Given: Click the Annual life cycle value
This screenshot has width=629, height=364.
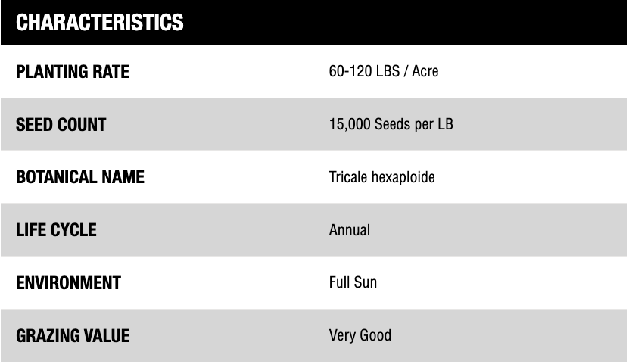Looking at the screenshot, I should [x=350, y=230].
